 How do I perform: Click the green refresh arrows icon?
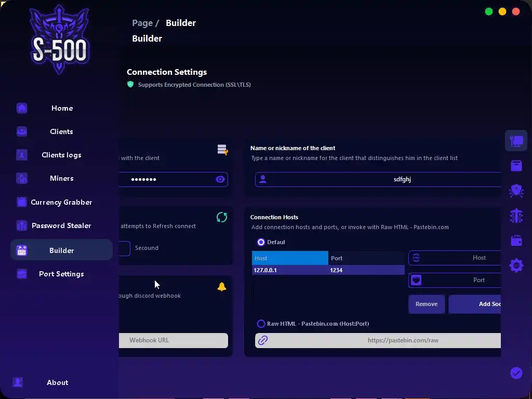click(x=222, y=217)
